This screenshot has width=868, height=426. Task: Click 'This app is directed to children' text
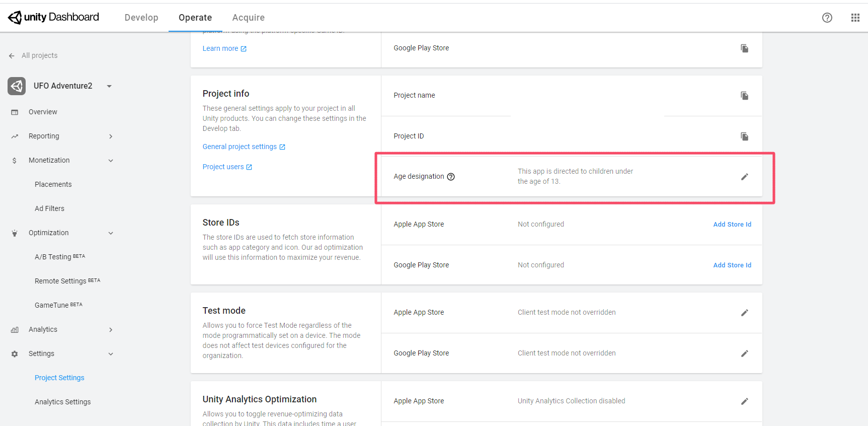click(575, 177)
